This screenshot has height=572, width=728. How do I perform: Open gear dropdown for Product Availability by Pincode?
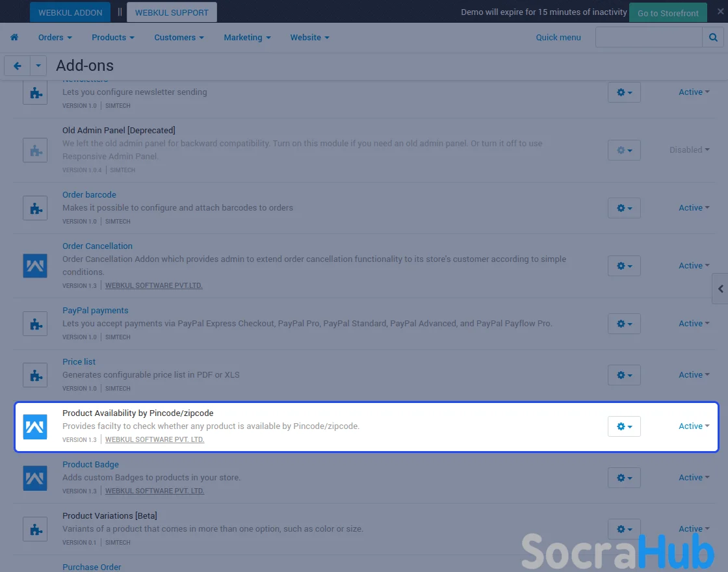[x=624, y=426]
